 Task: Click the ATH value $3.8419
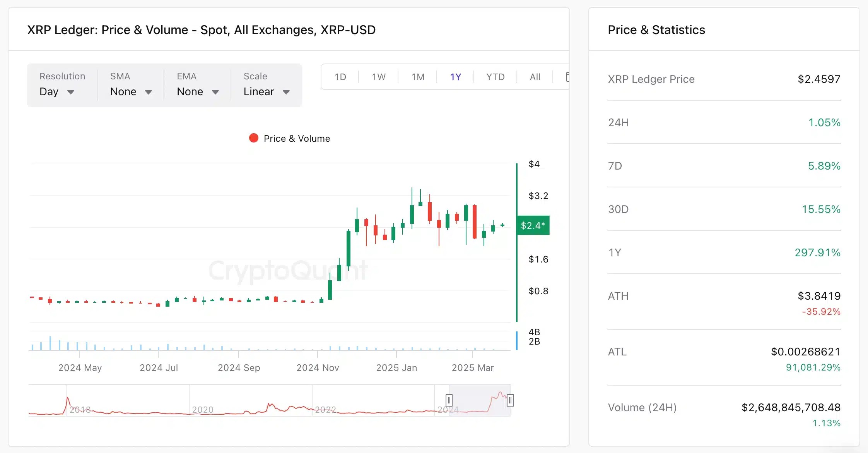pyautogui.click(x=818, y=295)
